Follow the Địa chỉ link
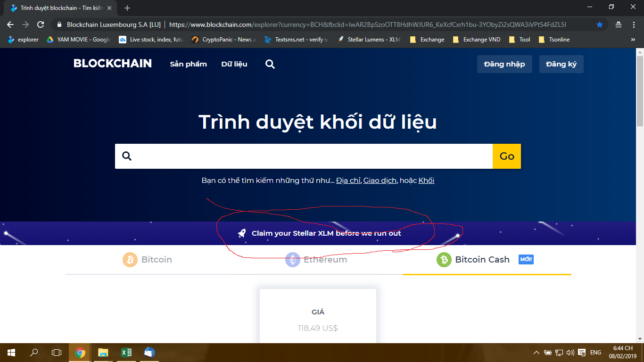644x362 pixels. [348, 181]
